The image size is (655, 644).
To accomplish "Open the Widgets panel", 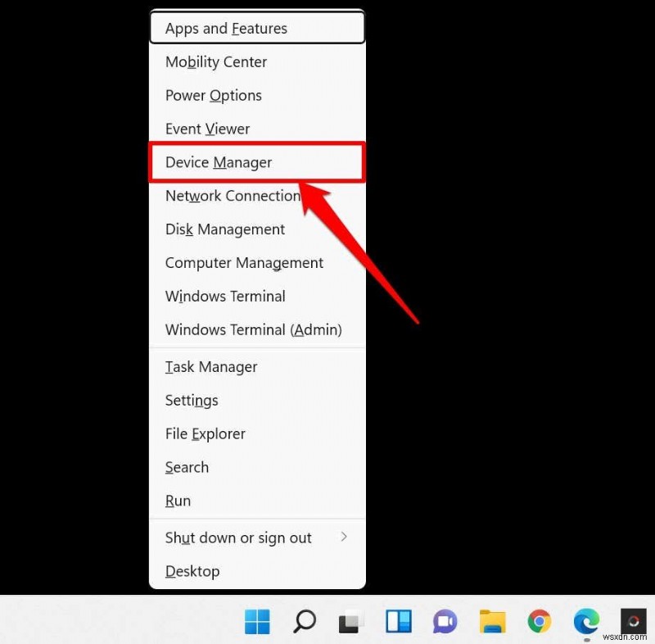I will point(397,623).
